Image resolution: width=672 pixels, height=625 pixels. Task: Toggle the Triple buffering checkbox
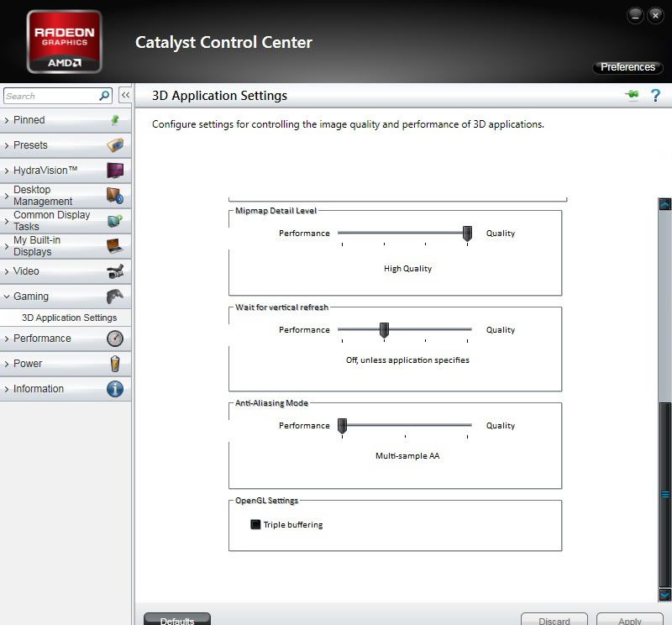[x=255, y=524]
